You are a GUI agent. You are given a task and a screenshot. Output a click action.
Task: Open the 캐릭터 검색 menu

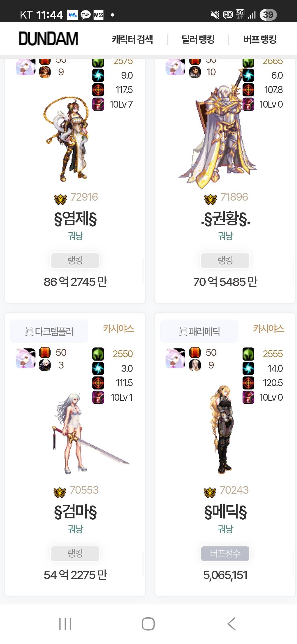click(x=132, y=39)
